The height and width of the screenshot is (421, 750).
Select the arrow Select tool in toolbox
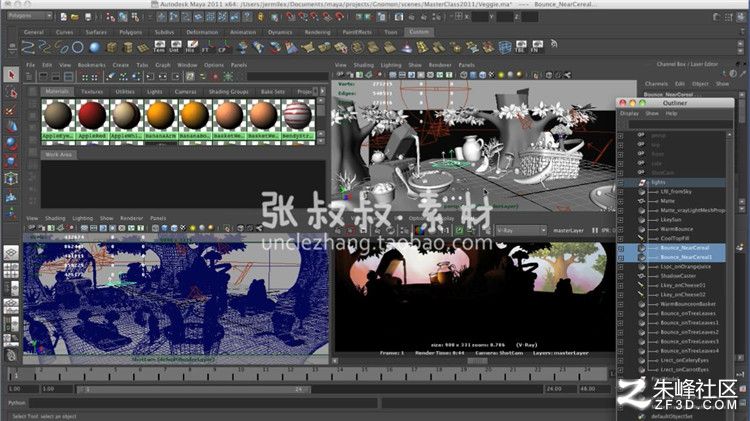click(11, 75)
